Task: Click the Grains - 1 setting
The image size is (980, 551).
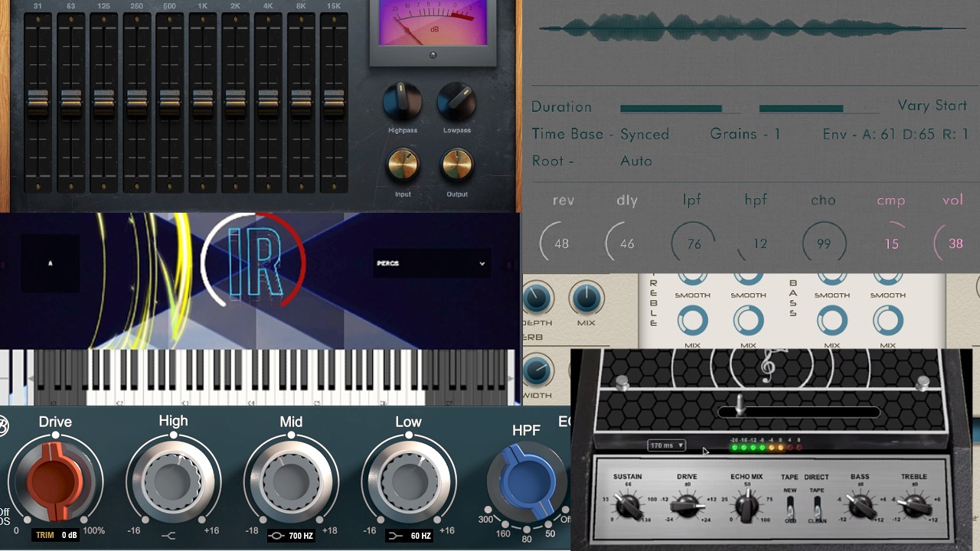Action: click(745, 134)
